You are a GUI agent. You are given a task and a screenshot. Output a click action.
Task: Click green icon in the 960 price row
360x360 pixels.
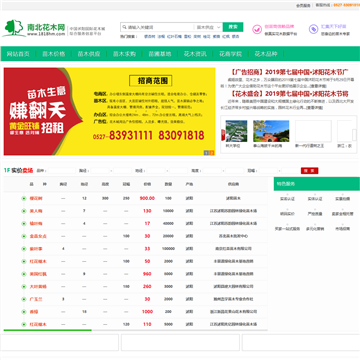(24, 274)
